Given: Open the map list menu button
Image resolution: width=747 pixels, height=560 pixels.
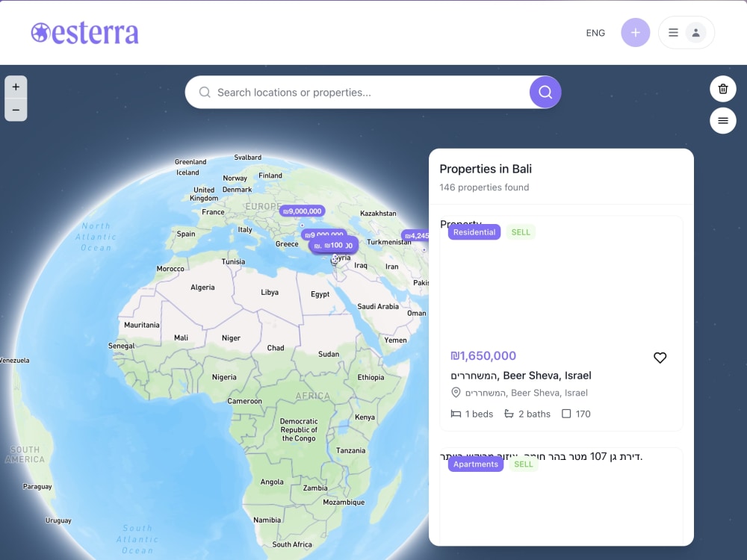Looking at the screenshot, I should pos(722,120).
